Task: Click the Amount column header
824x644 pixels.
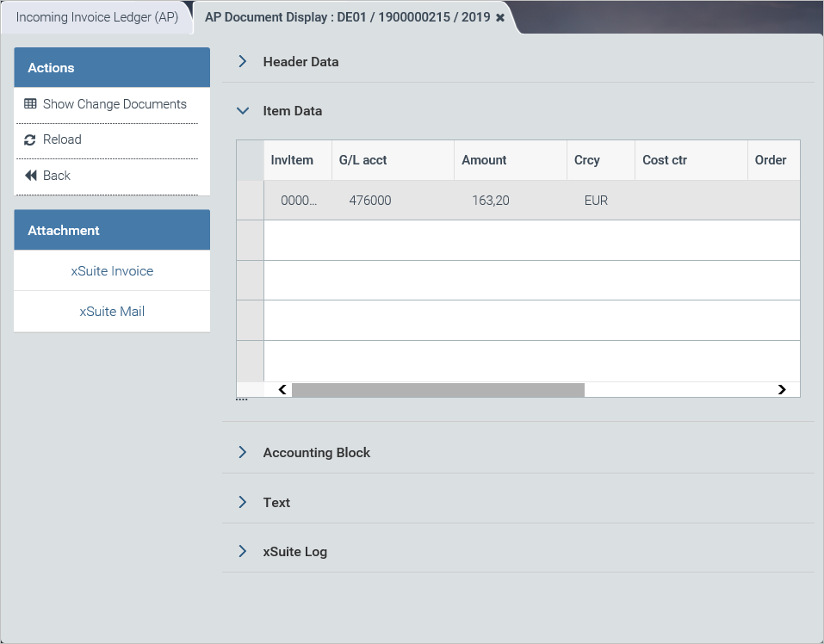Action: pos(484,160)
